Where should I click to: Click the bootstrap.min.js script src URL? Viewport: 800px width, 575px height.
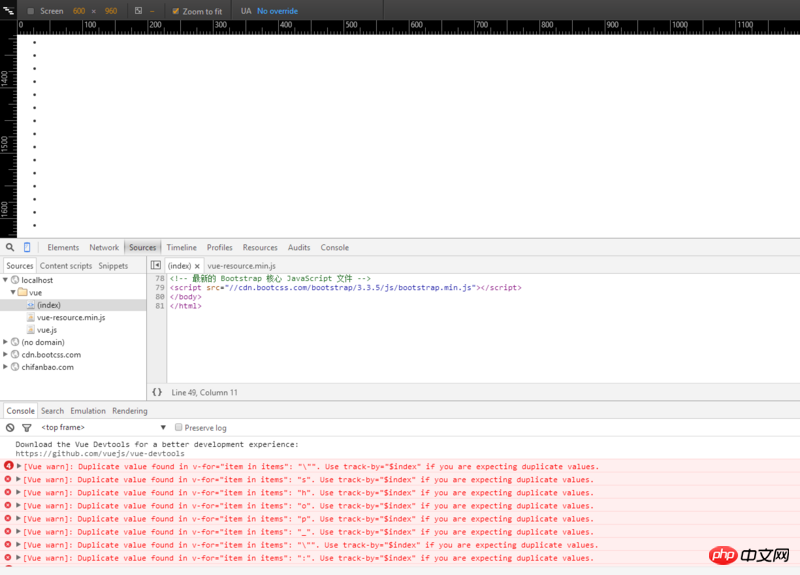click(352, 288)
